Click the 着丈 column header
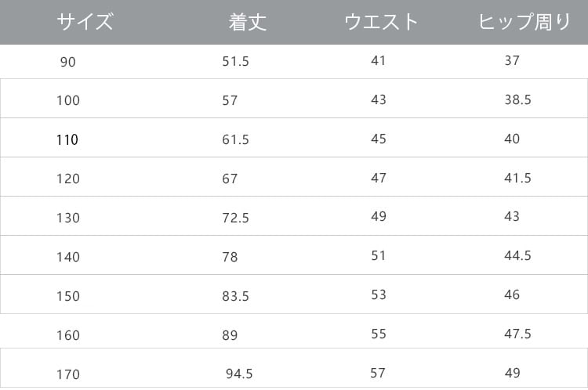 coord(248,22)
